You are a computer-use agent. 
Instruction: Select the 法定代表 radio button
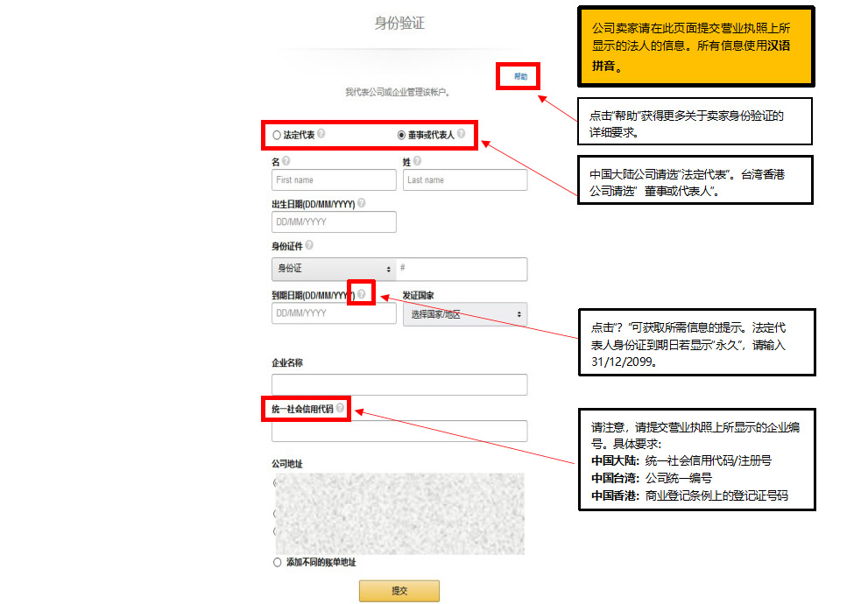tap(277, 136)
